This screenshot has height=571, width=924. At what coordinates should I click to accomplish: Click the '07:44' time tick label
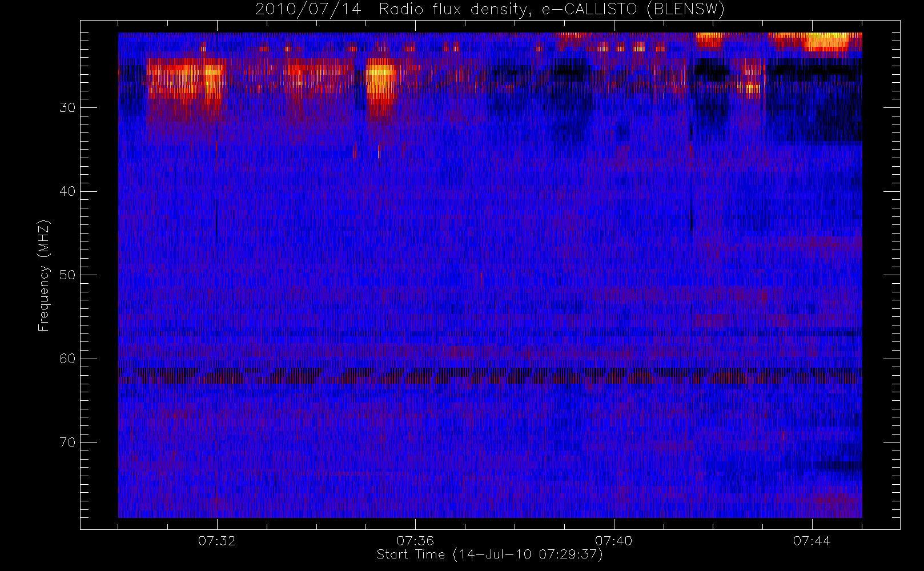click(x=811, y=541)
